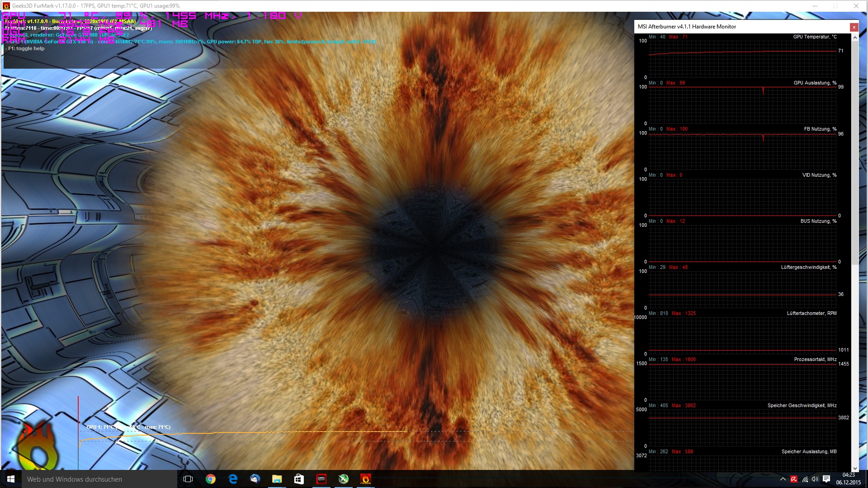Screen dimensions: 868x488
Task: Click the Web und Windows durchsuchen search box
Action: tap(99, 479)
